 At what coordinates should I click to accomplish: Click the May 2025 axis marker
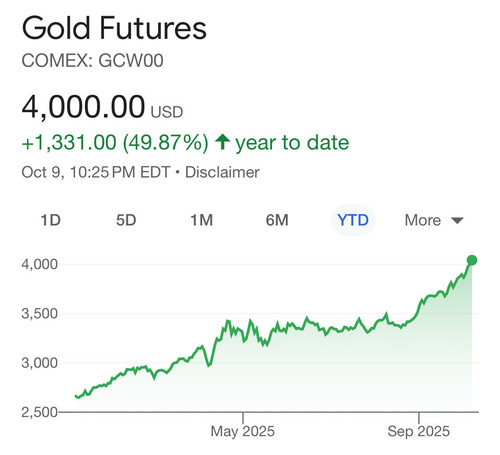[x=243, y=431]
